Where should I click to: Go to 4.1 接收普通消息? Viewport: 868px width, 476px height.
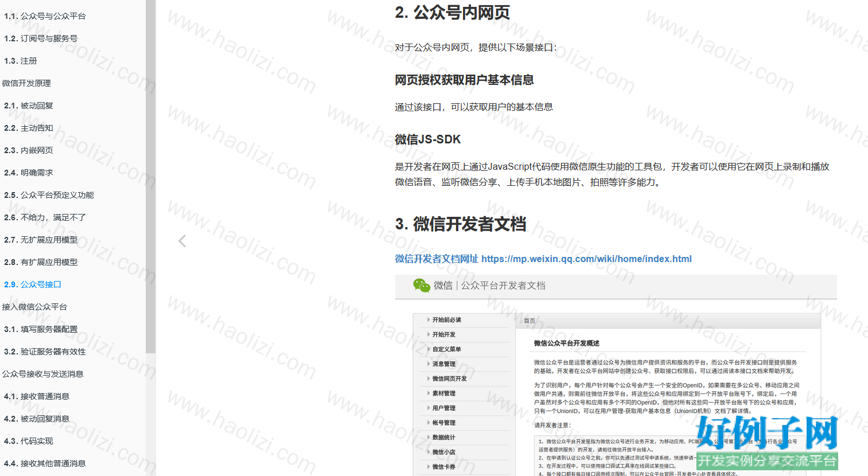pos(37,396)
